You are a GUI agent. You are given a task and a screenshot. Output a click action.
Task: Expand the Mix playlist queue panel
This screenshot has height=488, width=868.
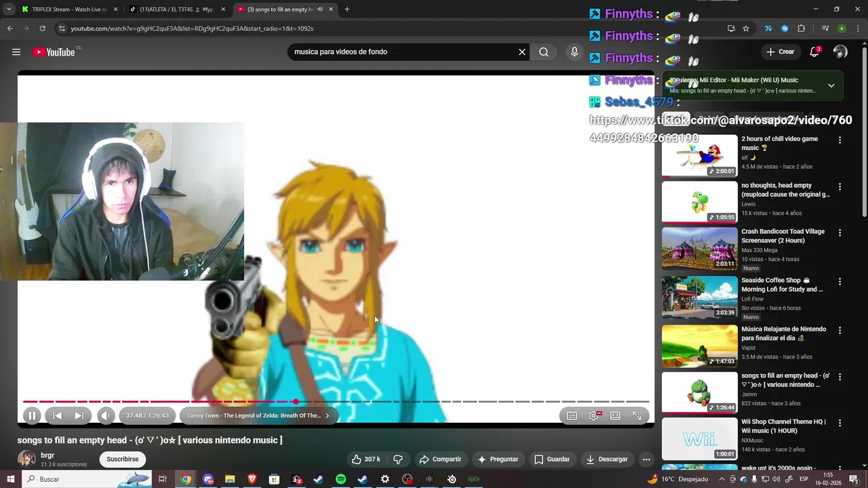click(x=831, y=85)
